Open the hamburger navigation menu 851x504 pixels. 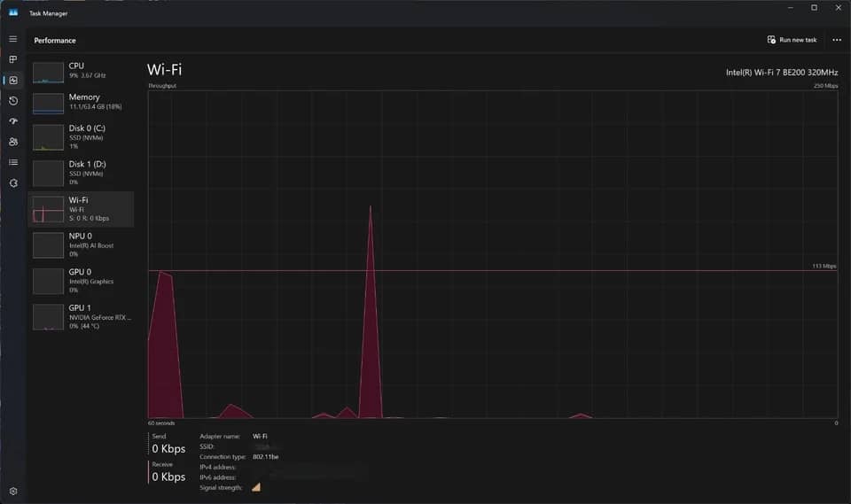pyautogui.click(x=13, y=39)
